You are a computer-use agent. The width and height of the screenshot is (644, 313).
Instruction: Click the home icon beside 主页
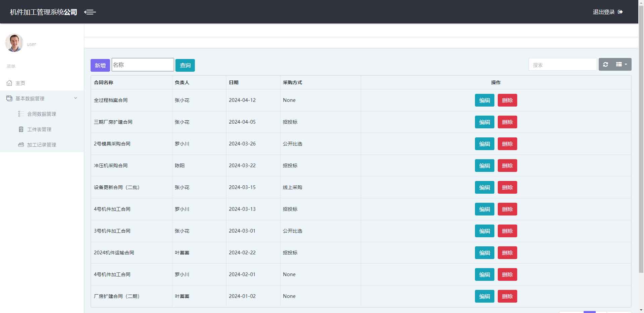(x=9, y=83)
